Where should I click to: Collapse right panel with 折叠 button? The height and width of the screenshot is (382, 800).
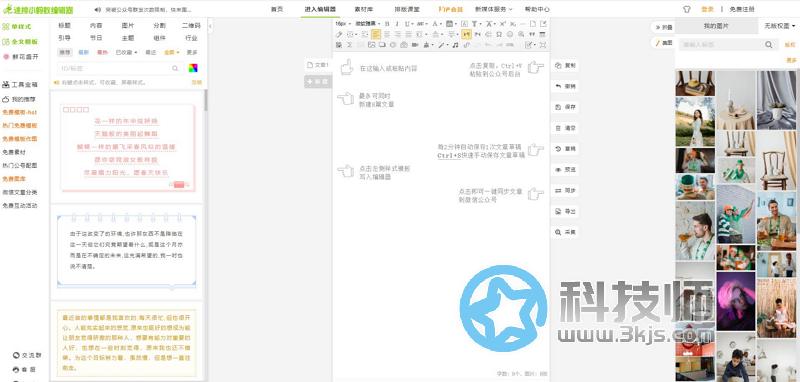click(x=664, y=28)
